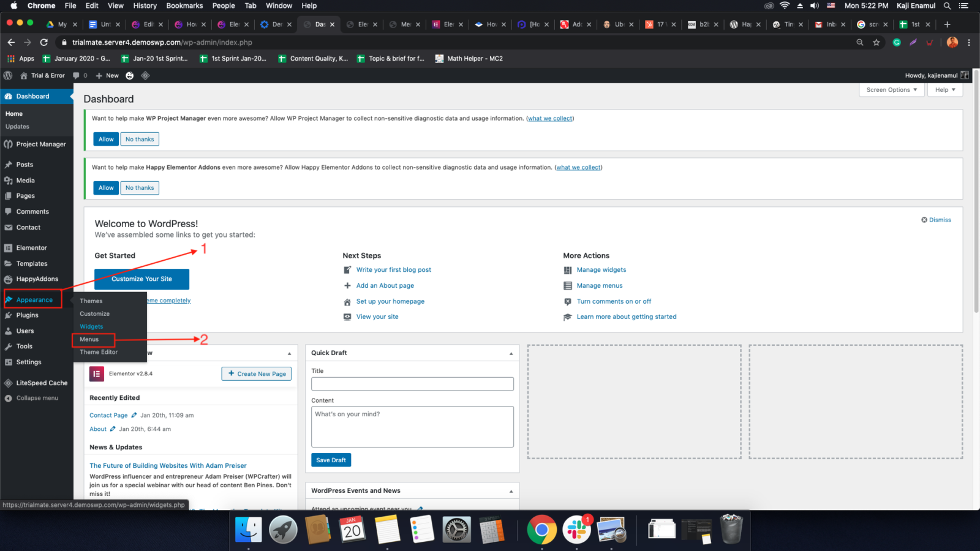Click Save Draft button
The image size is (980, 551).
331,460
